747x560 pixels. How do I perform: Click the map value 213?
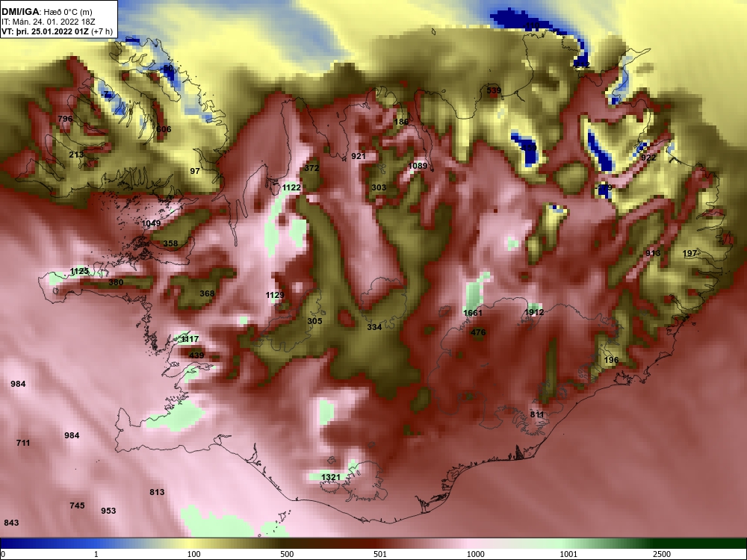76,155
